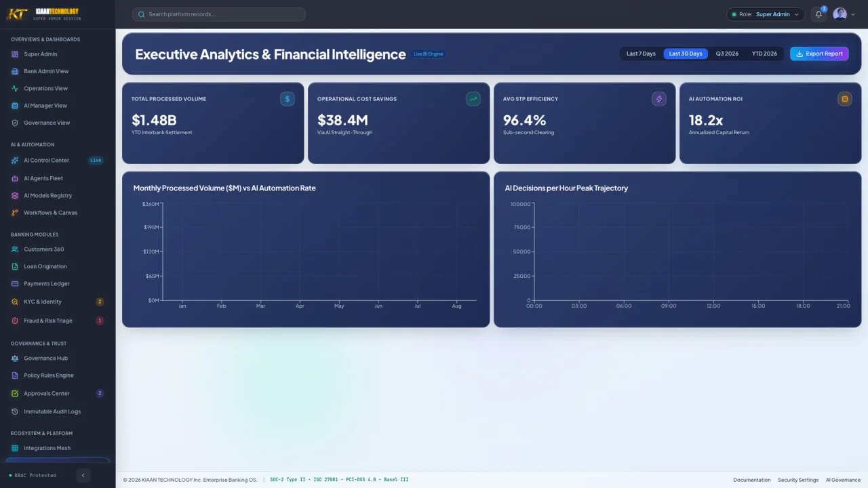Select the Last 7 Days tab

(x=641, y=54)
